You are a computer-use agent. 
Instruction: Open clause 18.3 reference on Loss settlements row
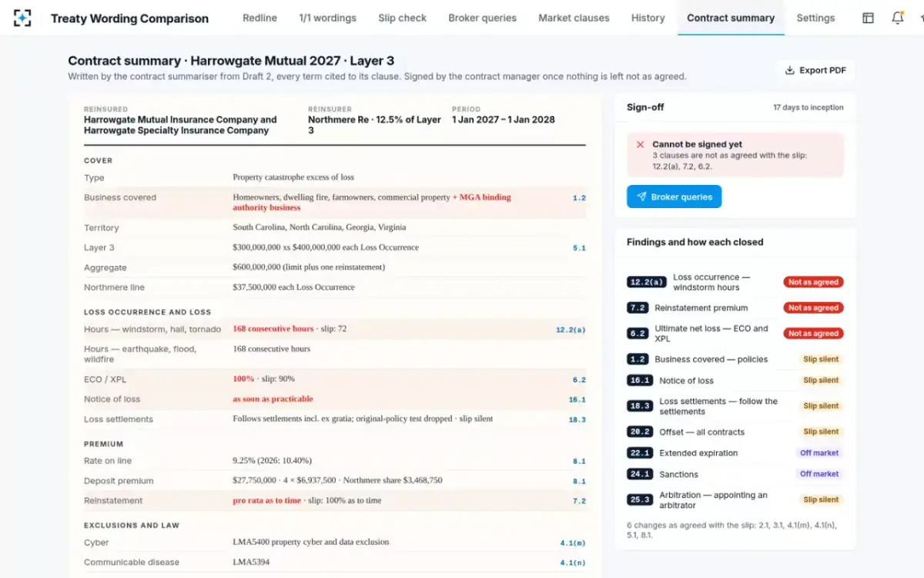point(577,420)
